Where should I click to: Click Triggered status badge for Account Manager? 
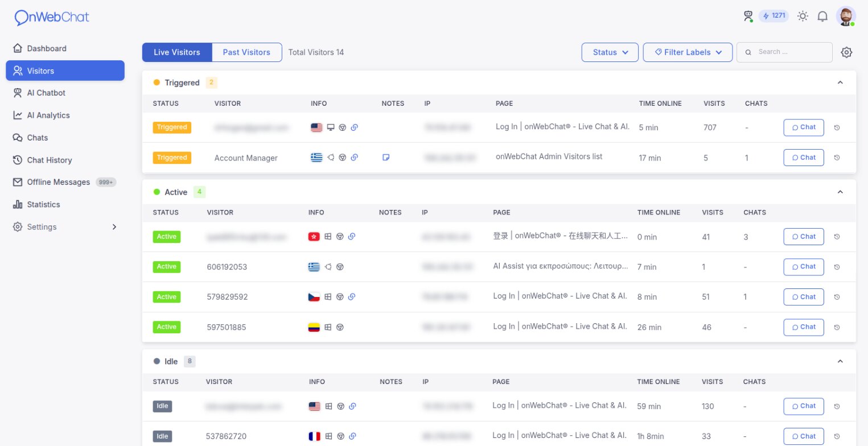pyautogui.click(x=172, y=158)
